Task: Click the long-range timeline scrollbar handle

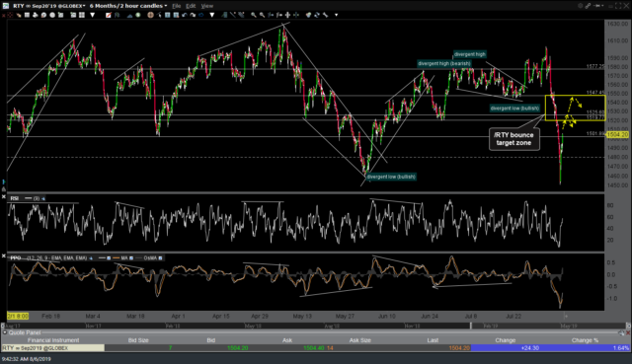Action: coord(471,326)
